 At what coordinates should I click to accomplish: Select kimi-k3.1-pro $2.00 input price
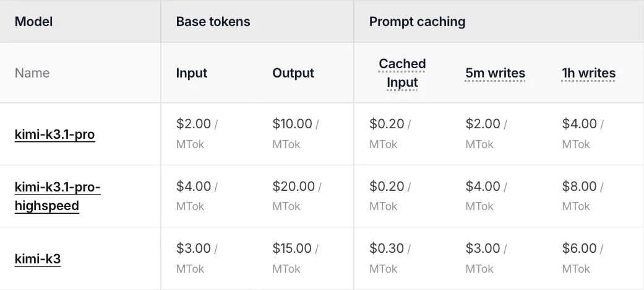(x=194, y=123)
